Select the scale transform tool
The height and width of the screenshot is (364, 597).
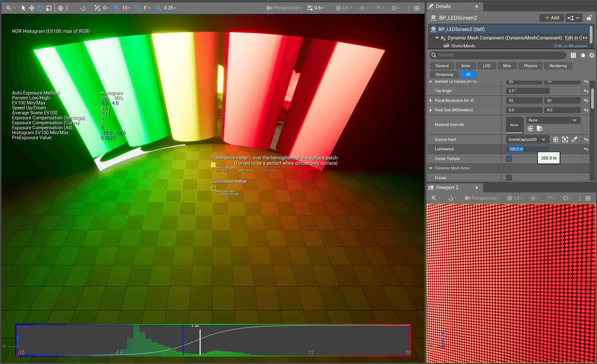(49, 8)
